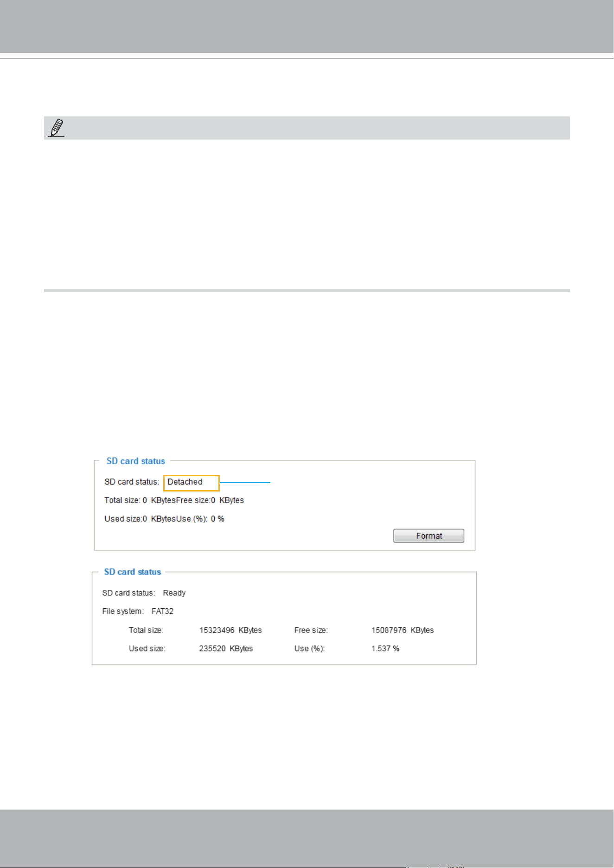The height and width of the screenshot is (868, 614).
Task: Click the pencil note icon
Action: click(x=56, y=128)
